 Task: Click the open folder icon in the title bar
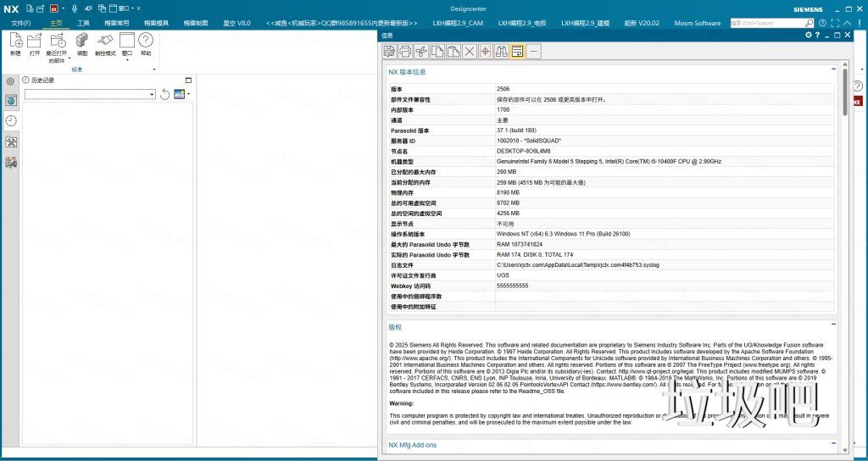(40, 8)
